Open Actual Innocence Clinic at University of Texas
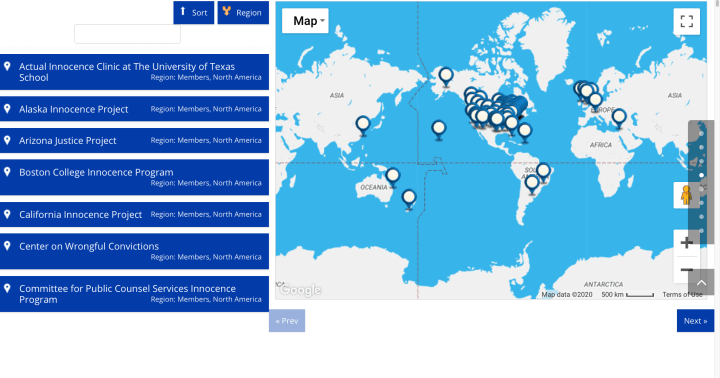 pos(134,72)
